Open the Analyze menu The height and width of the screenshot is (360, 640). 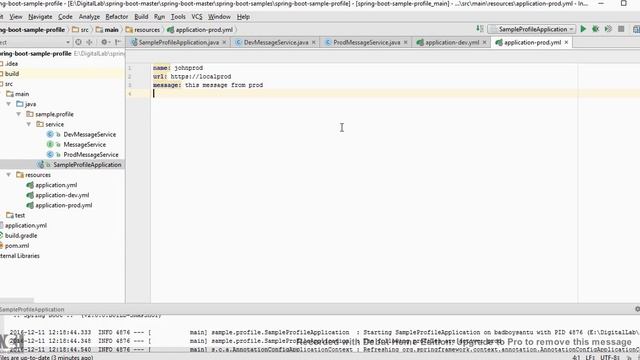pyautogui.click(x=89, y=17)
